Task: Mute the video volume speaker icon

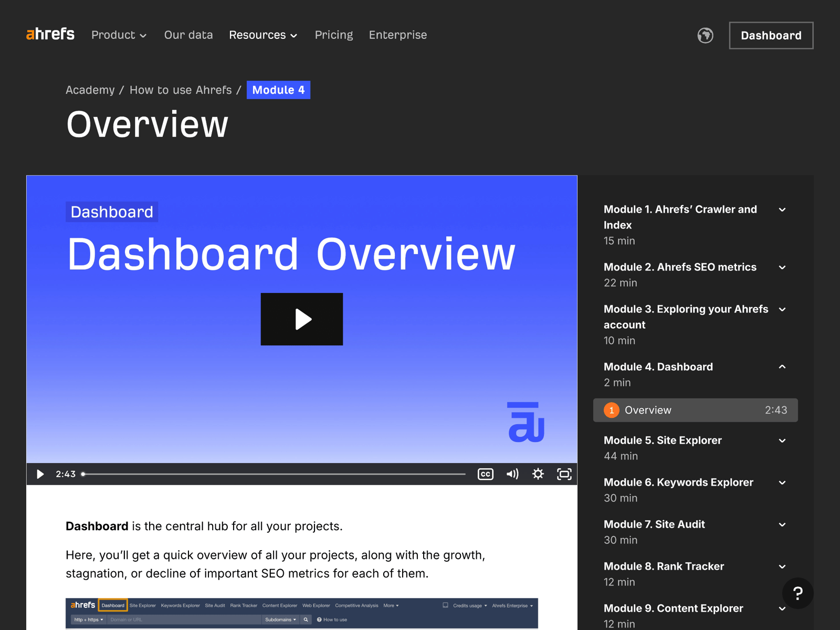Action: [512, 474]
